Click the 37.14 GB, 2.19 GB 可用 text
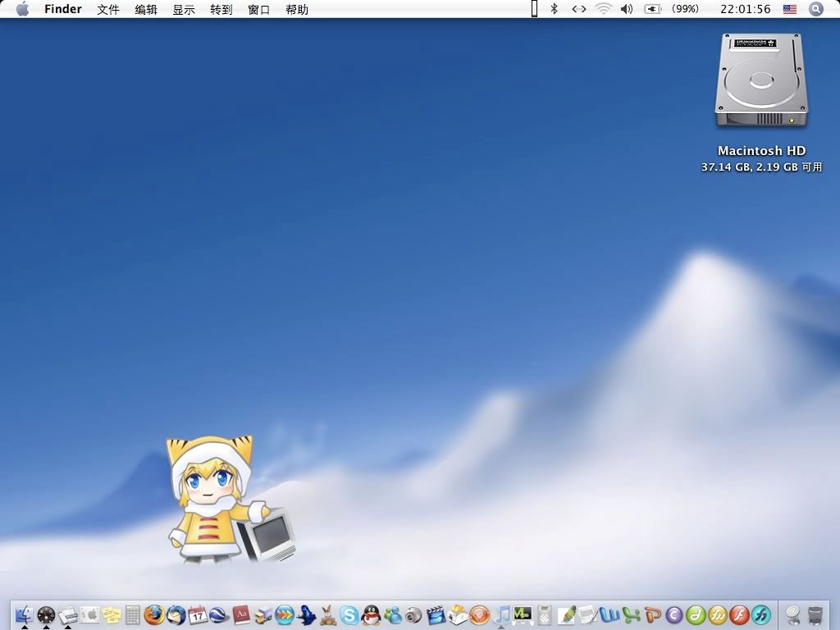This screenshot has width=840, height=630. tap(761, 167)
